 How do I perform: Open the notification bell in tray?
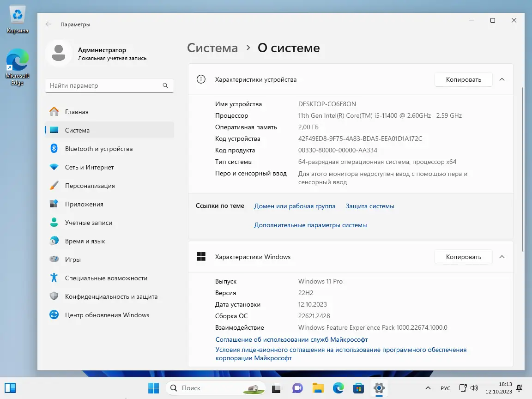519,388
